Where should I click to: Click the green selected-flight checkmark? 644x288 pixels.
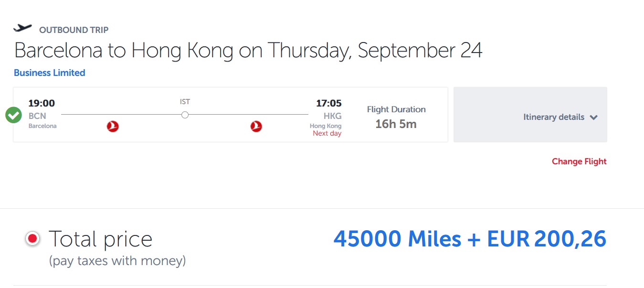click(x=13, y=115)
